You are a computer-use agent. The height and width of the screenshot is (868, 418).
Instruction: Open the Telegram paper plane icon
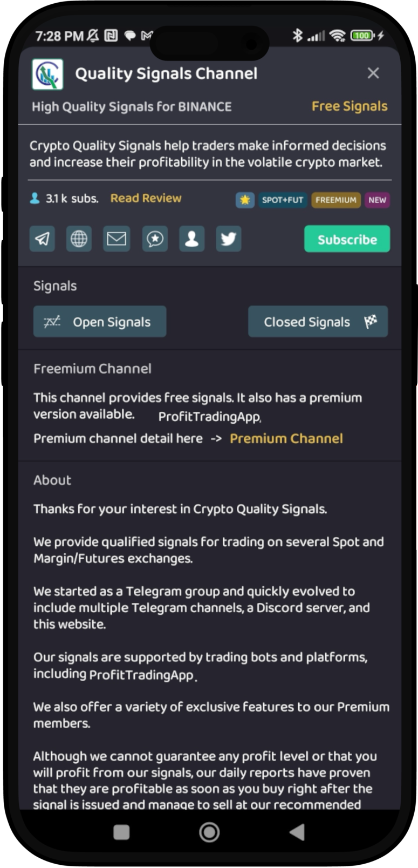[42, 239]
